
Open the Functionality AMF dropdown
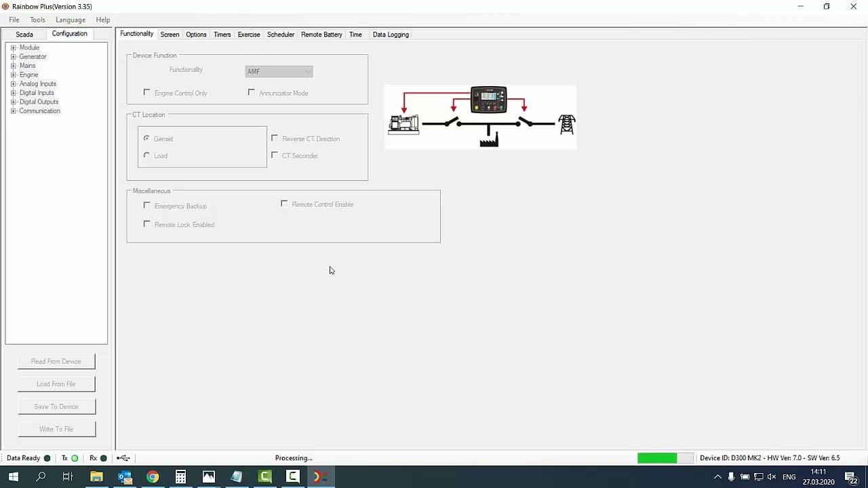click(279, 71)
